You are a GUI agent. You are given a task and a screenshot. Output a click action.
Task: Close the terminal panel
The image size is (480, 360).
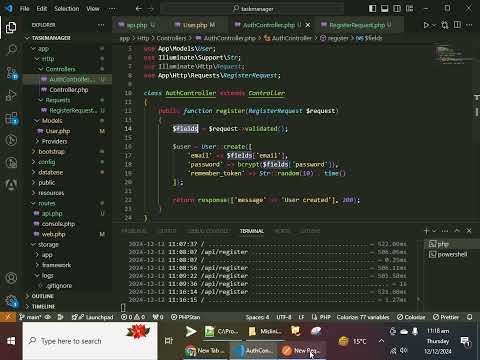[469, 231]
